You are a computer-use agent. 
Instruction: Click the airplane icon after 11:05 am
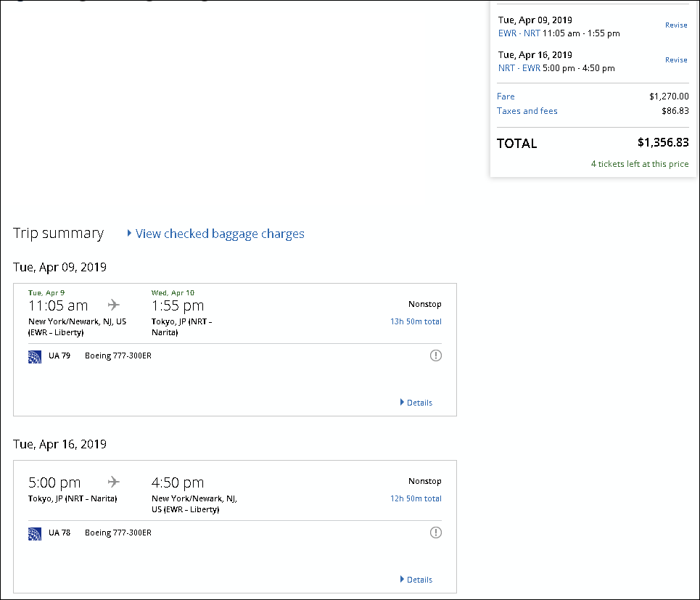pos(114,305)
